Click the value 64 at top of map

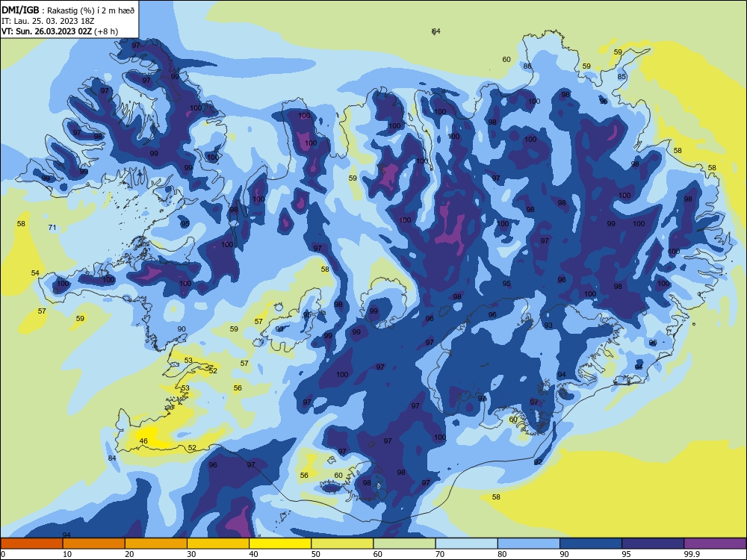(x=436, y=31)
